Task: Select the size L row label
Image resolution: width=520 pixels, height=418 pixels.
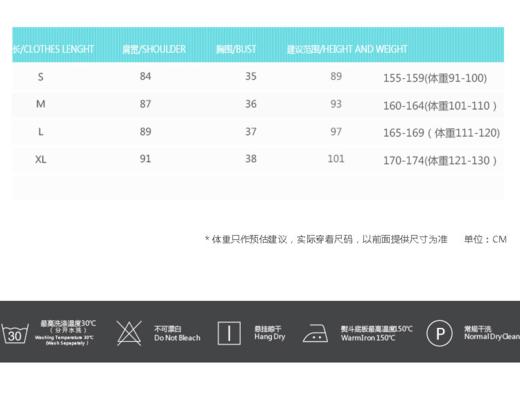Action: (41, 132)
